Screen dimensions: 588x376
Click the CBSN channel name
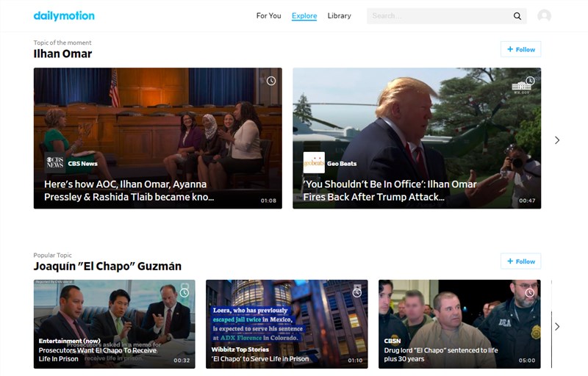click(x=392, y=341)
